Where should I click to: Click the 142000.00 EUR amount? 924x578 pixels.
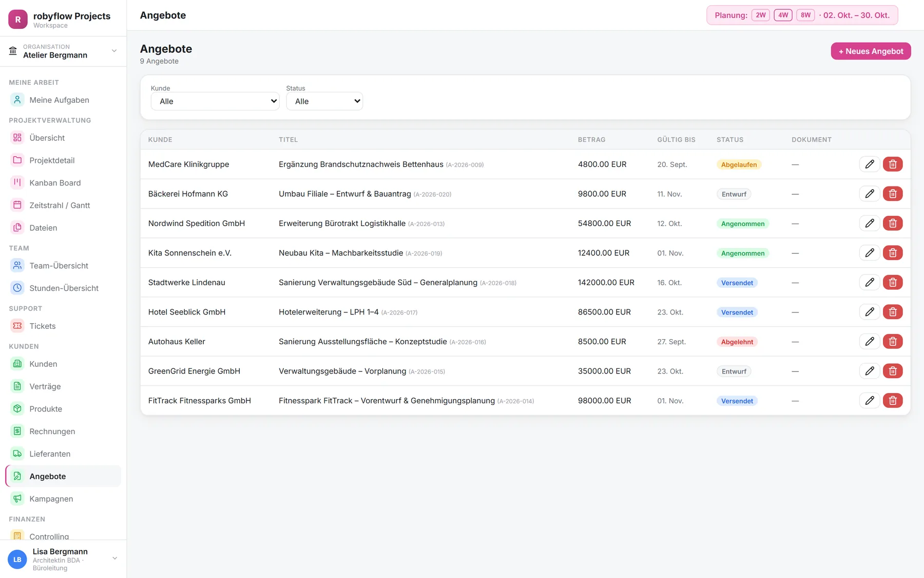click(606, 283)
